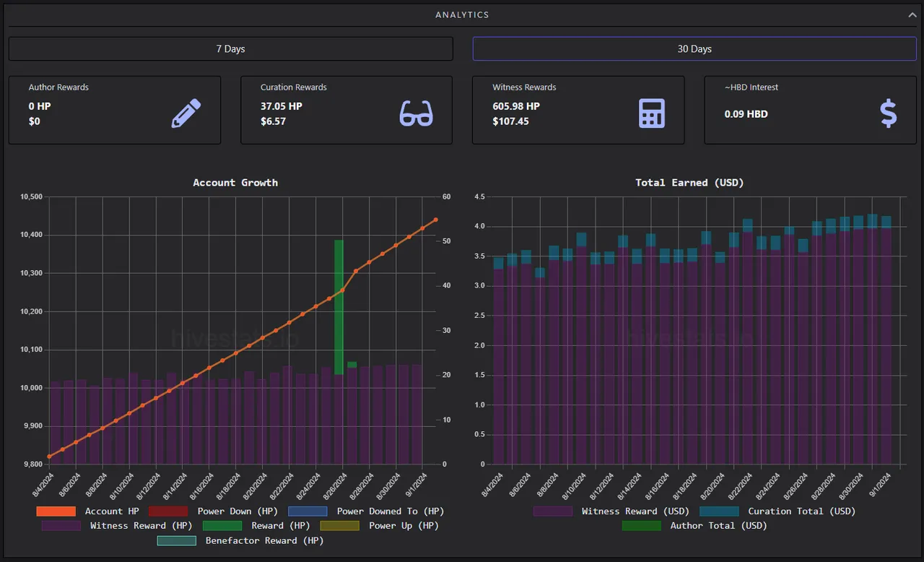Click the pencil icon in Author Rewards
The height and width of the screenshot is (562, 924).
point(186,113)
